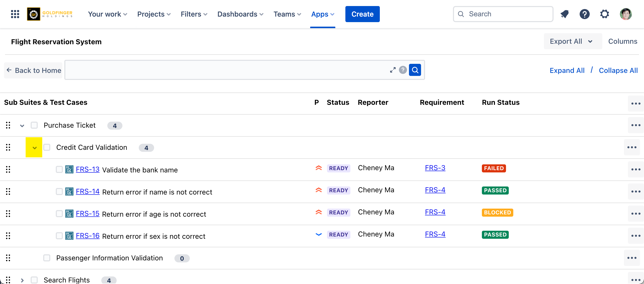Click the Create button

coord(362,14)
